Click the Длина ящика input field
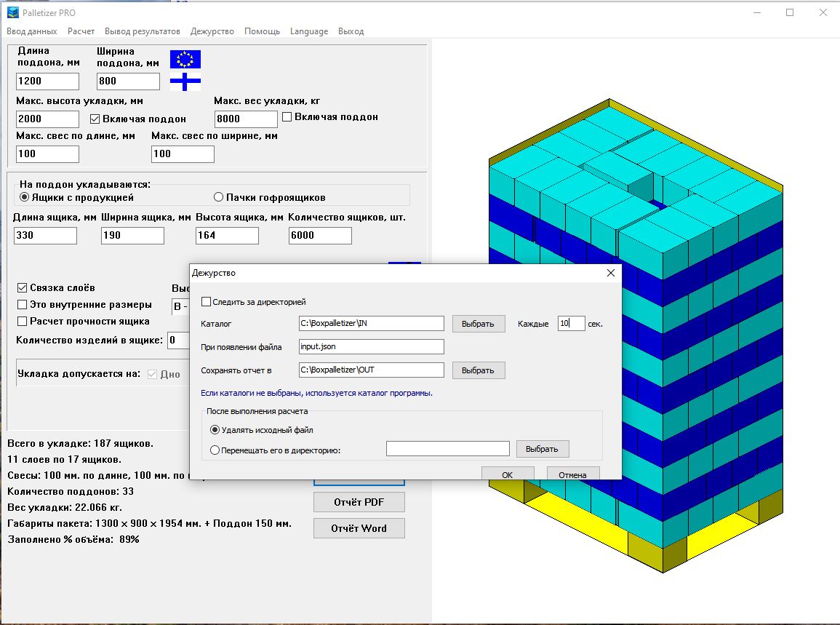Screen dimensions: 840x625 coord(46,236)
